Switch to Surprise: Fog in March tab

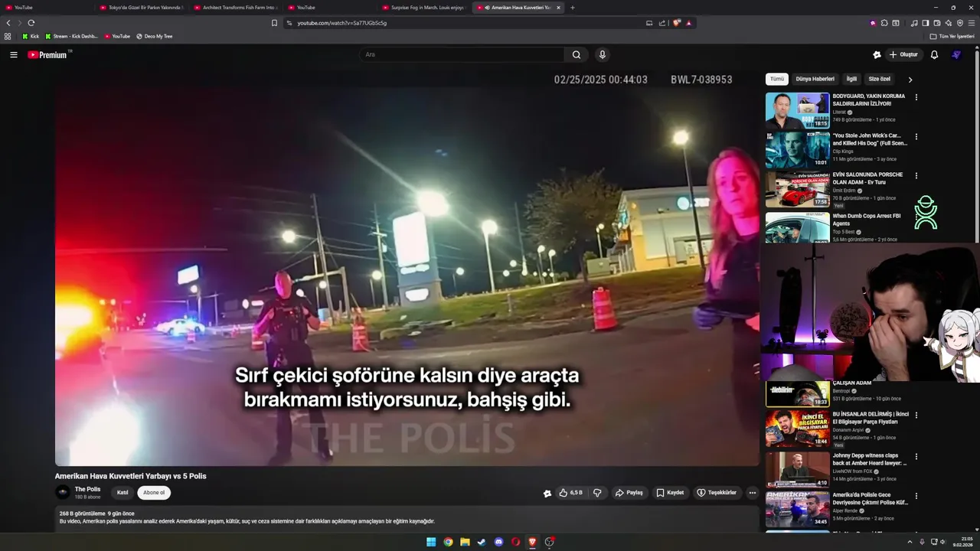(x=423, y=8)
